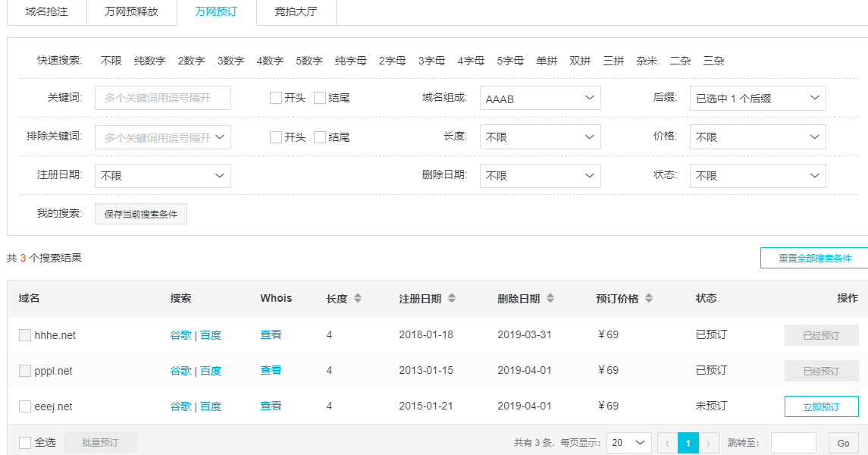Open the 域名组成 AAAB dropdown
The image size is (868, 455).
point(540,98)
